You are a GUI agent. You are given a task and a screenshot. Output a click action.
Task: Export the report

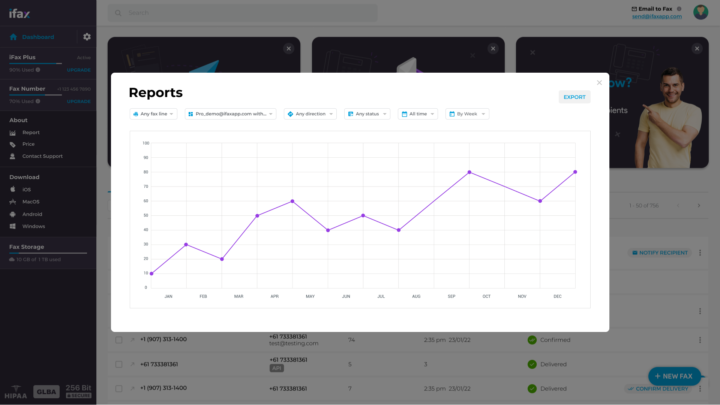tap(574, 97)
